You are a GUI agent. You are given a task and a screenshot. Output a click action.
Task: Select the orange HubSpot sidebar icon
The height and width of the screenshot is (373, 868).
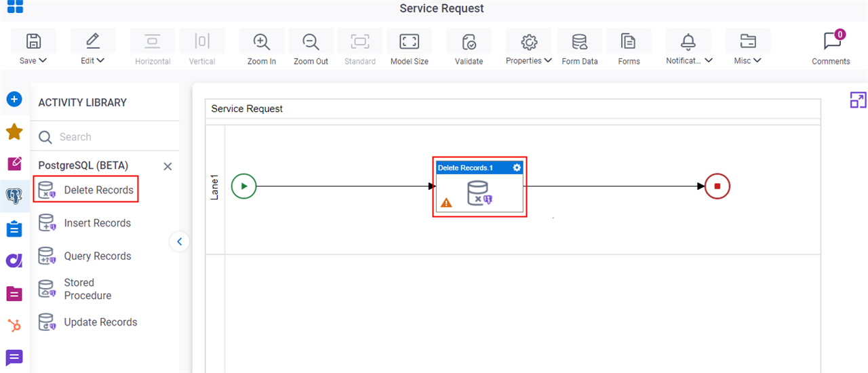pos(14,326)
